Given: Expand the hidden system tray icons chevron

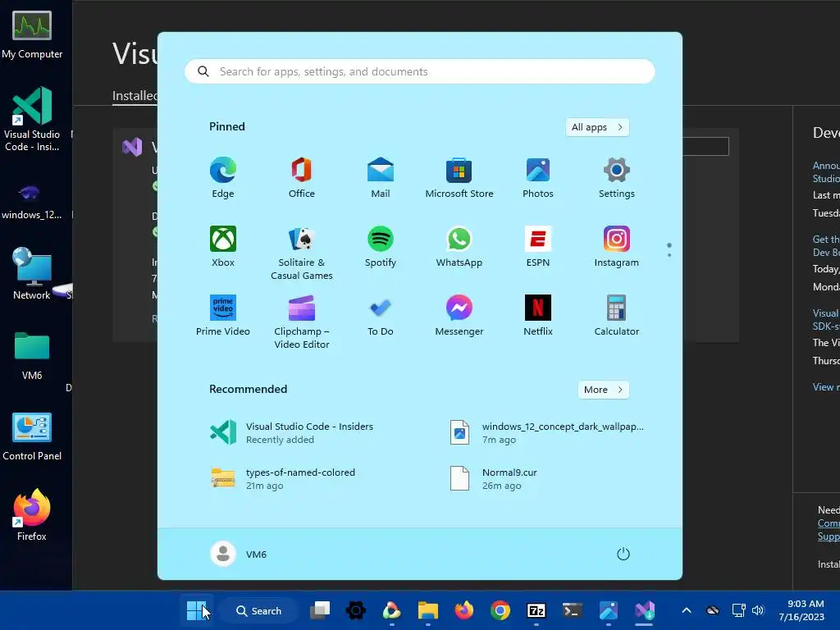Looking at the screenshot, I should point(687,610).
